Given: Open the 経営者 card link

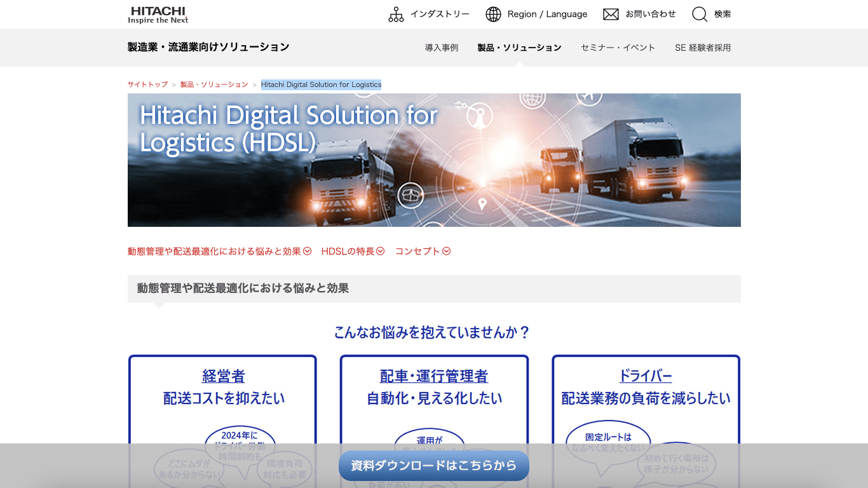Looking at the screenshot, I should tap(222, 376).
